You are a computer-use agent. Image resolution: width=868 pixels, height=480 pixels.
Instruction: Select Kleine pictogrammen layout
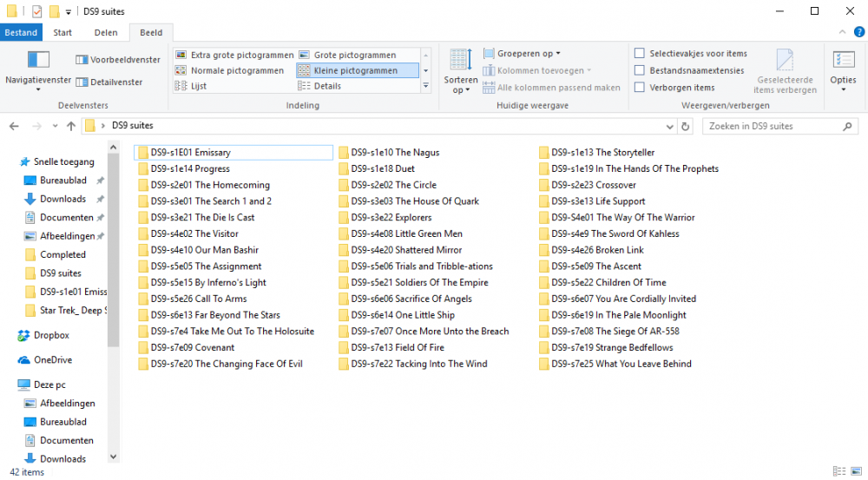[x=357, y=70]
